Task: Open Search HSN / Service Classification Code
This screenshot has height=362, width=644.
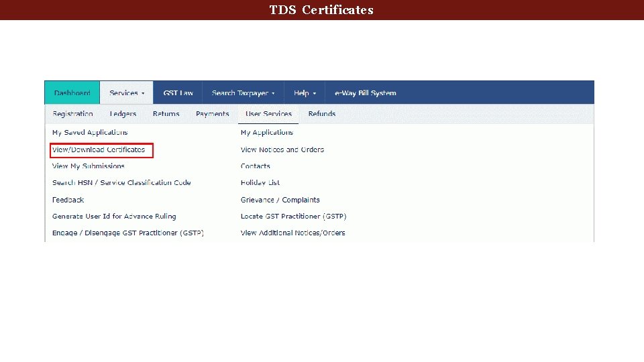Action: click(121, 182)
